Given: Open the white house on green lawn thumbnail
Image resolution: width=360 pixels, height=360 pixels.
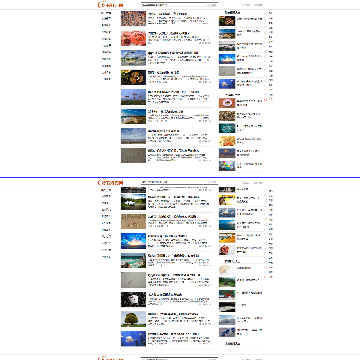Looking at the screenshot, I should (133, 202).
